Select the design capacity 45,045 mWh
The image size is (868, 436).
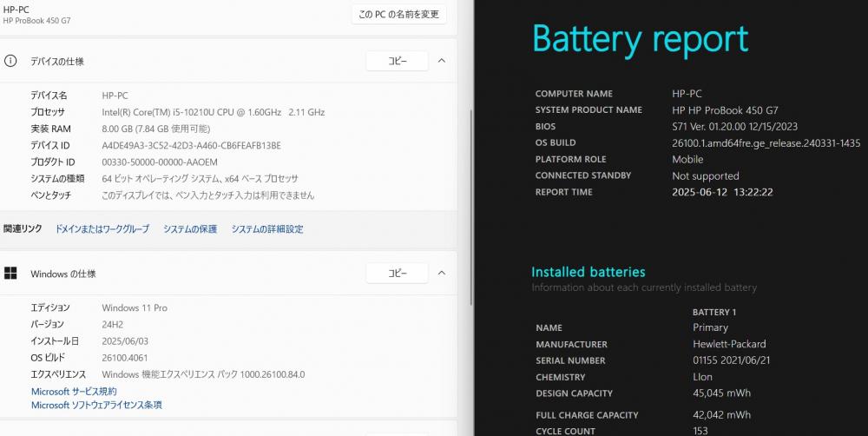[722, 393]
